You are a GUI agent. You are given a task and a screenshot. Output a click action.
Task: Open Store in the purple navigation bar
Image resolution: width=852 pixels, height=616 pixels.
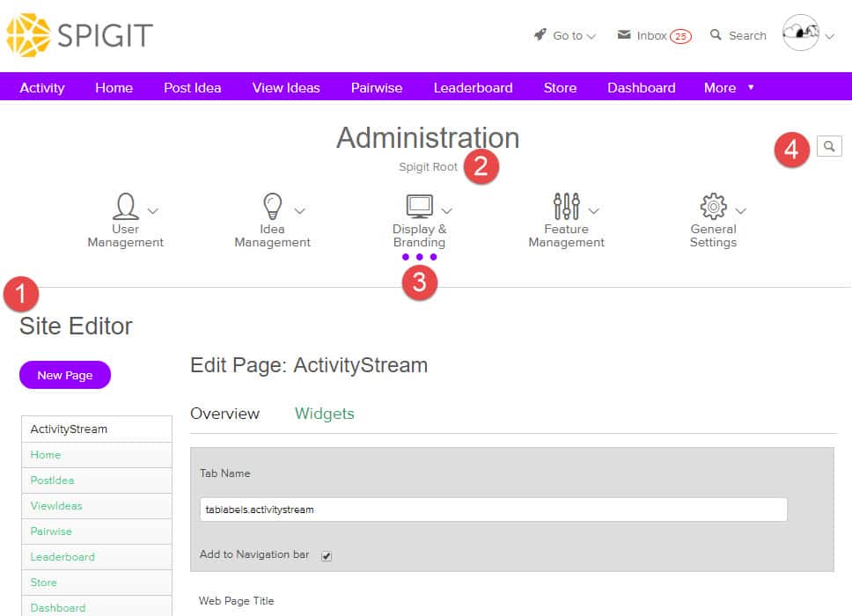click(x=560, y=87)
